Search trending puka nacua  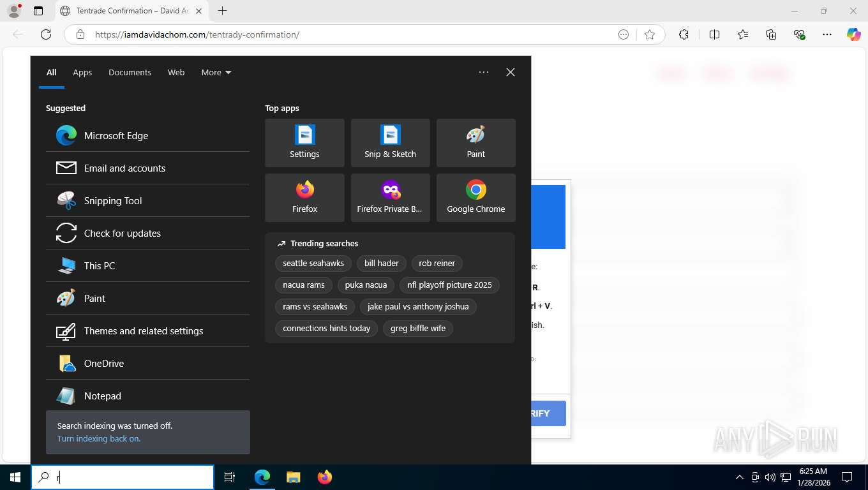(366, 285)
